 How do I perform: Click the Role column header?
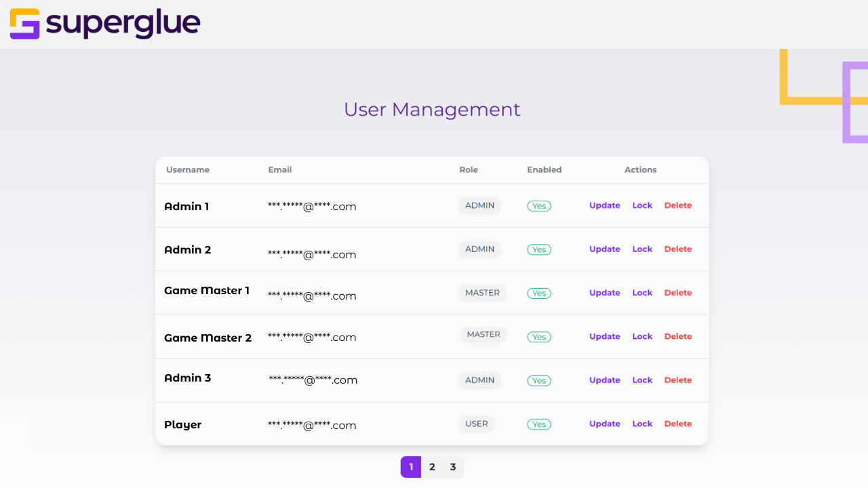tap(469, 170)
